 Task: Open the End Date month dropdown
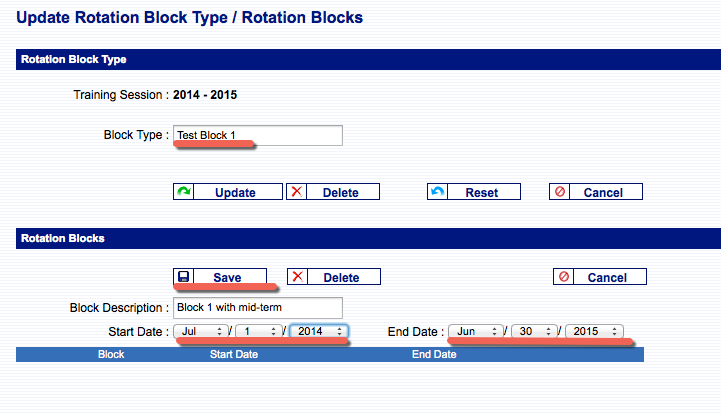pos(476,331)
